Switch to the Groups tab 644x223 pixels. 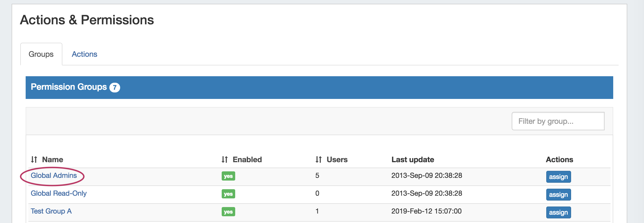point(41,54)
